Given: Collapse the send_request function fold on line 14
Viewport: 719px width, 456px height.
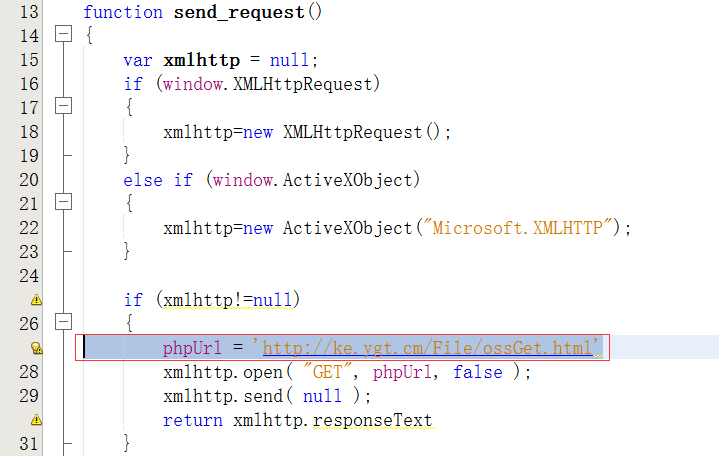Looking at the screenshot, I should [63, 33].
